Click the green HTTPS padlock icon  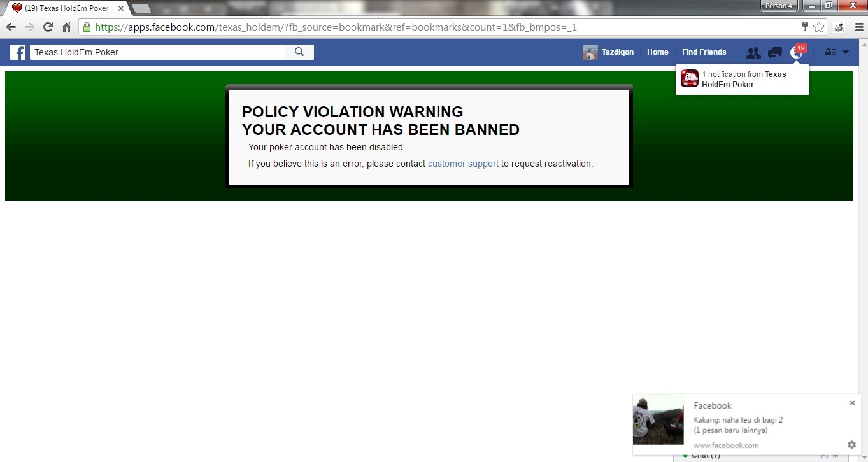tap(86, 27)
